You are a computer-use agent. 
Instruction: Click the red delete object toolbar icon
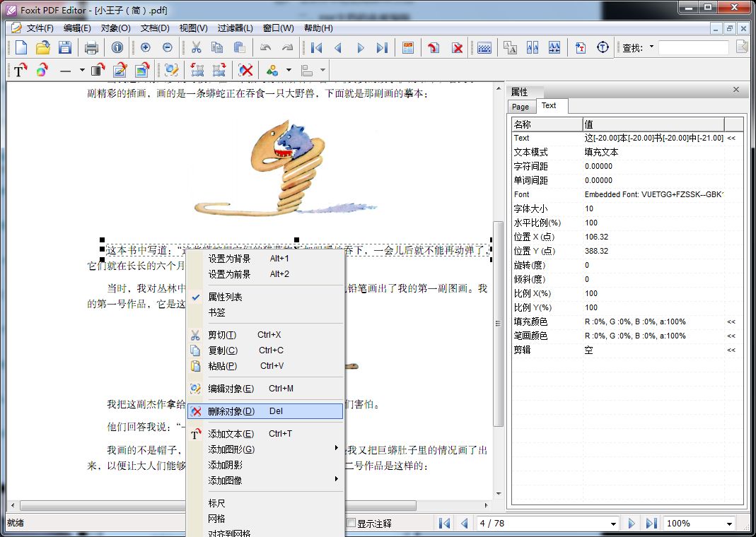[246, 69]
